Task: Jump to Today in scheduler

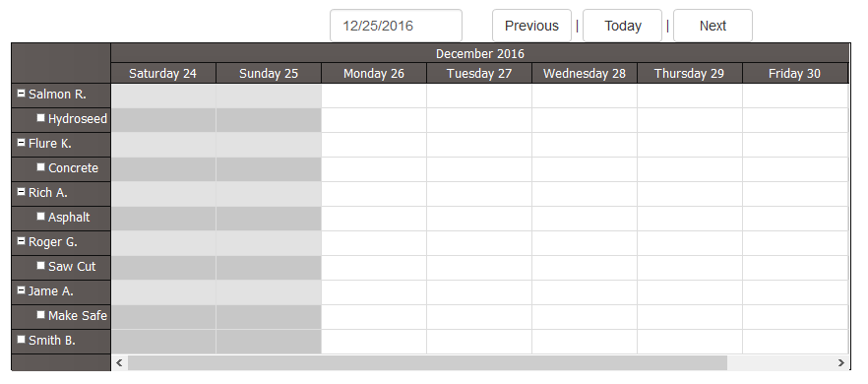Action: [x=622, y=26]
